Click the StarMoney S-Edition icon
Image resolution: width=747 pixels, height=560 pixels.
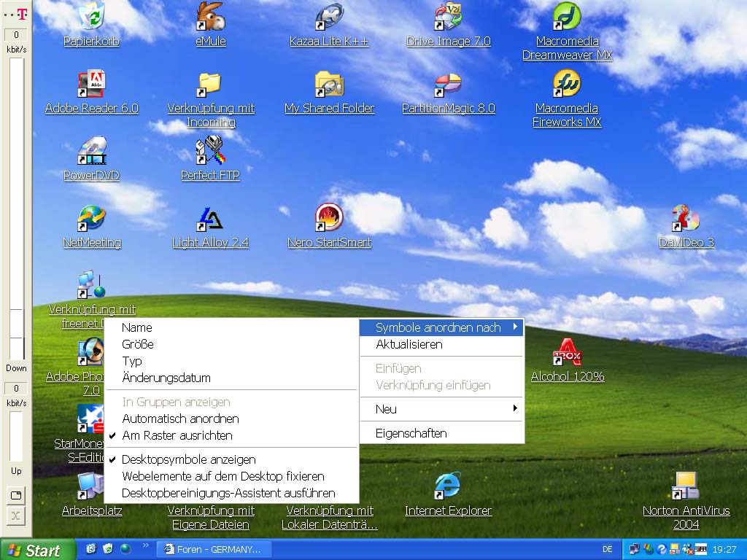[90, 419]
